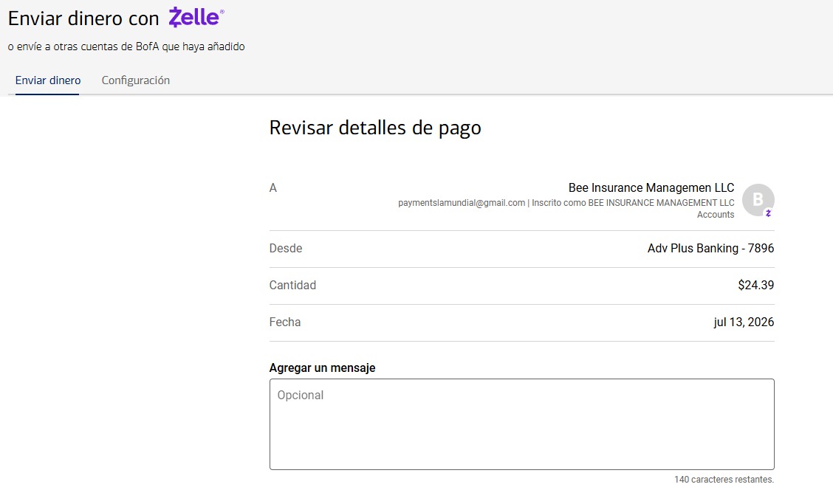This screenshot has height=504, width=833.
Task: Click the Agregar un mensaje label
Action: [323, 367]
